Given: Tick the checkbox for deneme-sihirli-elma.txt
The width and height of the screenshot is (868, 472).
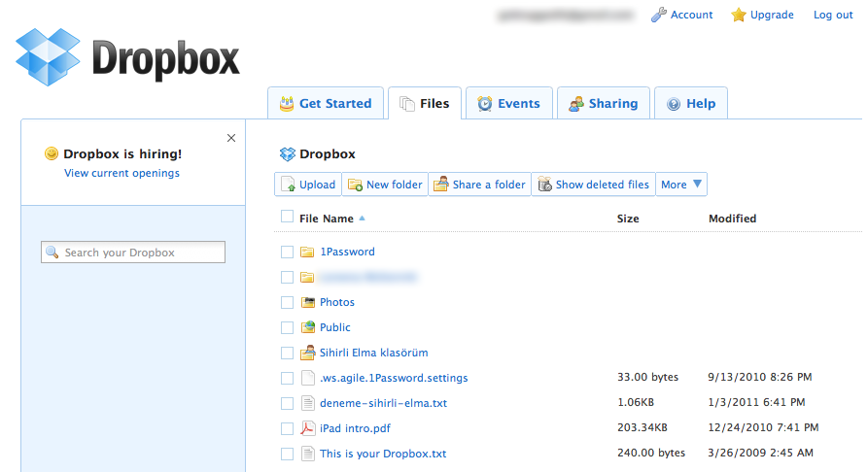Looking at the screenshot, I should point(287,403).
